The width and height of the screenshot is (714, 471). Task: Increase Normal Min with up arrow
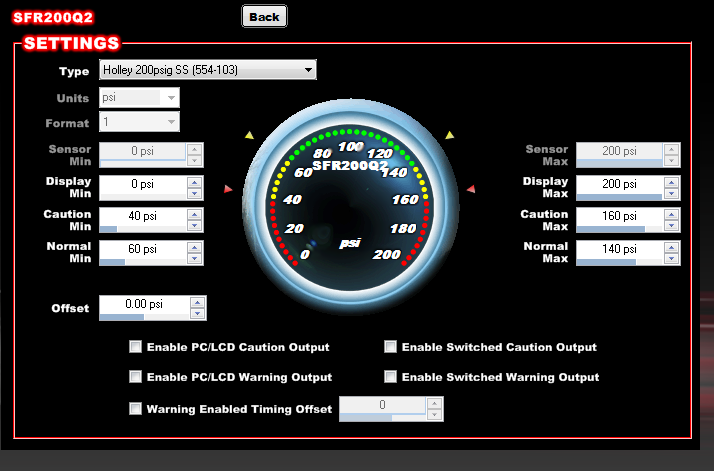pos(196,244)
